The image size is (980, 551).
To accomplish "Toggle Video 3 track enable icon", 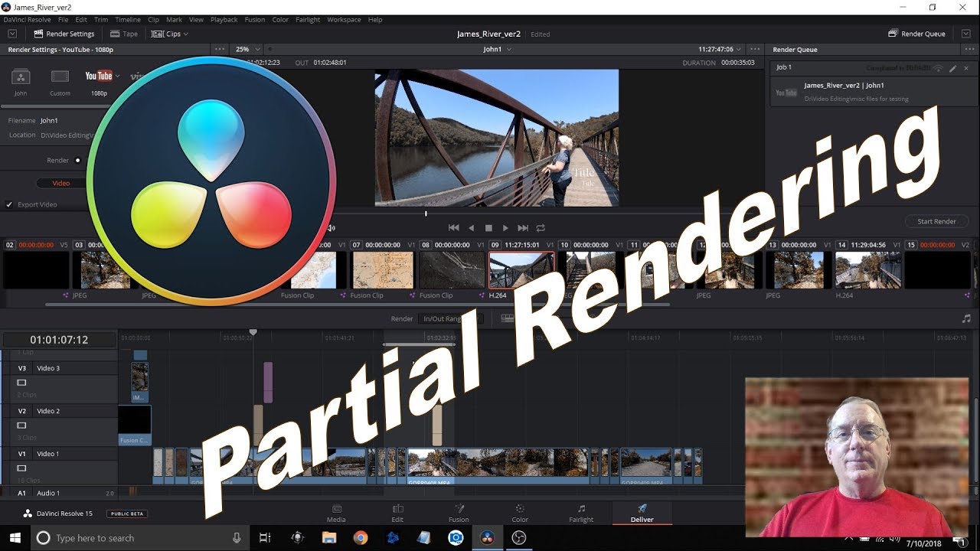I will pyautogui.click(x=21, y=383).
